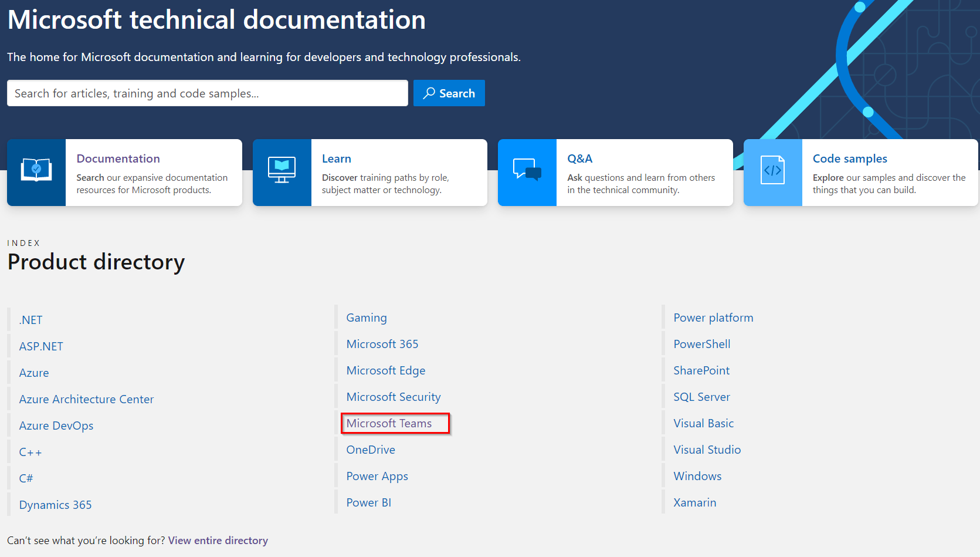Open the Learn card title

(337, 158)
